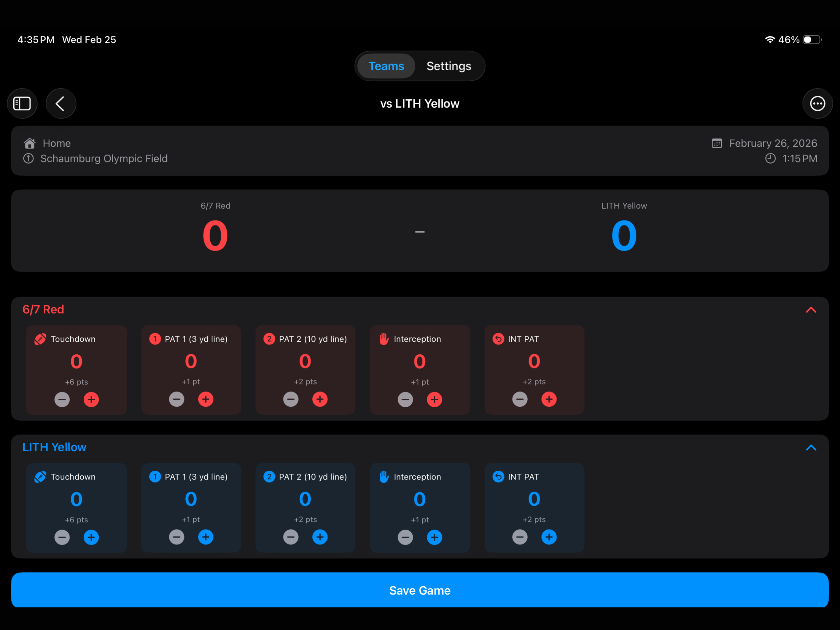The width and height of the screenshot is (840, 630).
Task: Click the vs LITH Yellow title
Action: (x=420, y=104)
